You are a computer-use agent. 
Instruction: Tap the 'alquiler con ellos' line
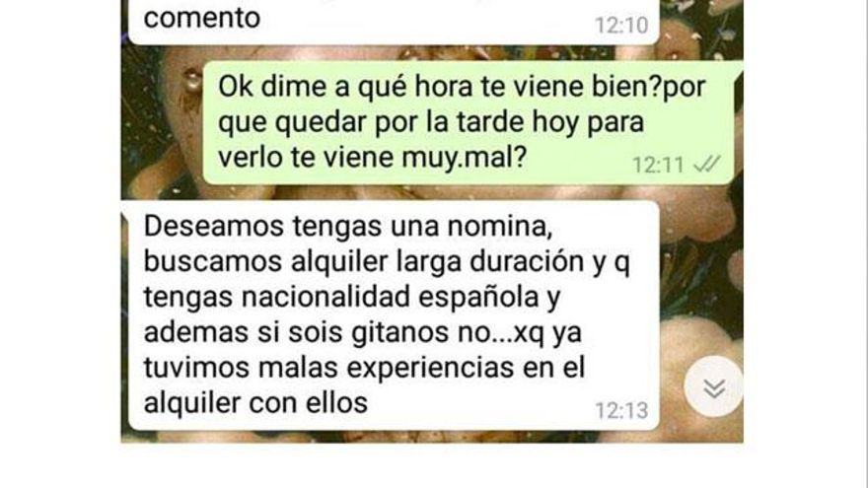255,403
